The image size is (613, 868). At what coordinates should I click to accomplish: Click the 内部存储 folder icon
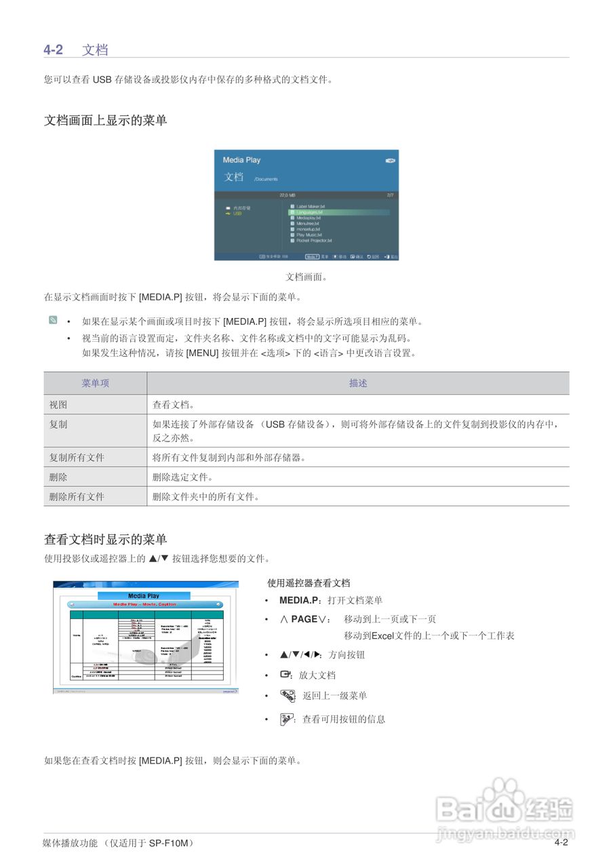tap(228, 207)
